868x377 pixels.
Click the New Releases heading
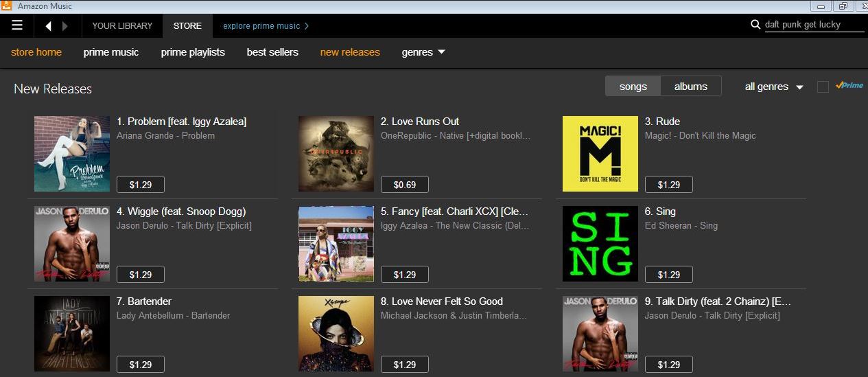tap(53, 89)
